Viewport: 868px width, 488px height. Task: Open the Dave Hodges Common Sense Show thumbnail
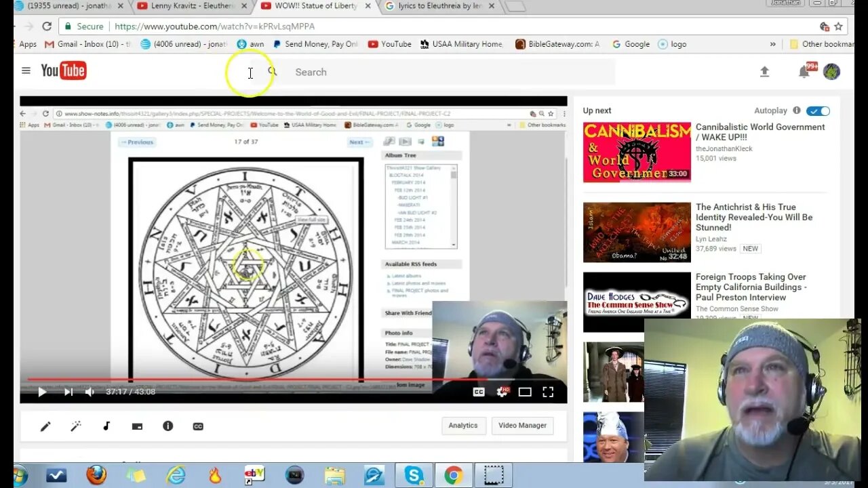[x=637, y=302]
